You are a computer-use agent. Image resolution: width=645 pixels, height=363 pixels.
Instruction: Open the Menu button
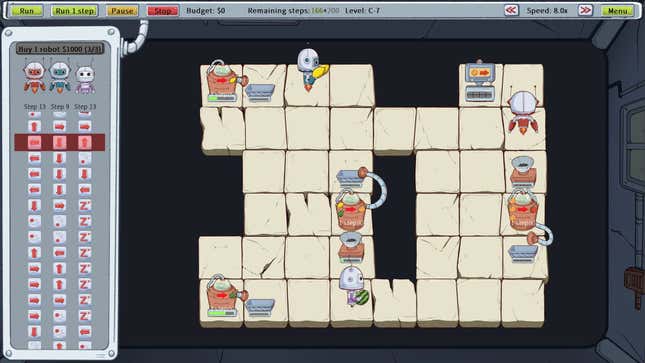[617, 11]
